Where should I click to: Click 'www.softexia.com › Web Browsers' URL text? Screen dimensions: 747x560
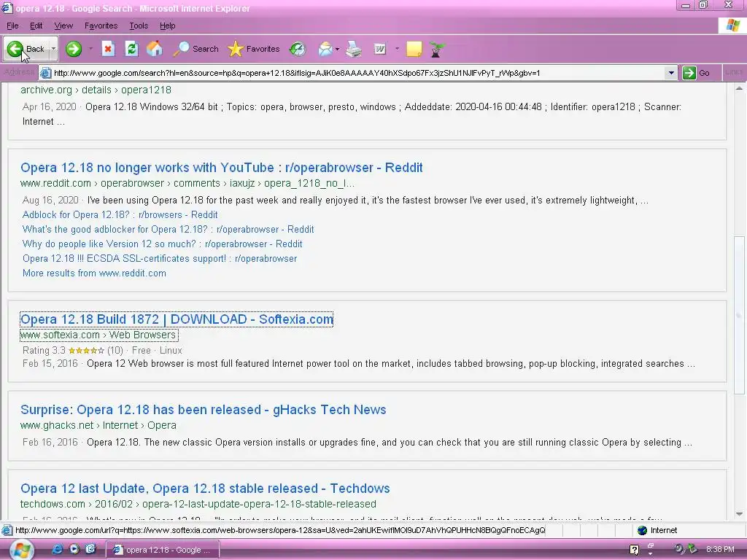tap(98, 335)
